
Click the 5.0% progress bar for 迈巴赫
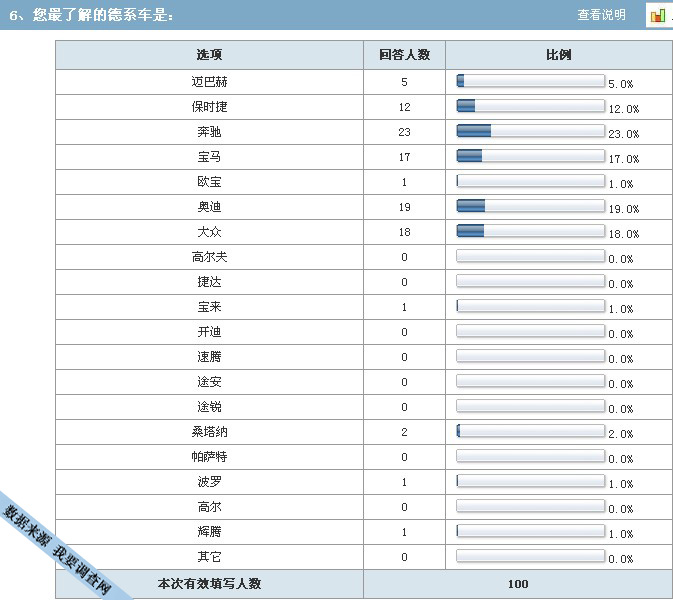click(531, 81)
